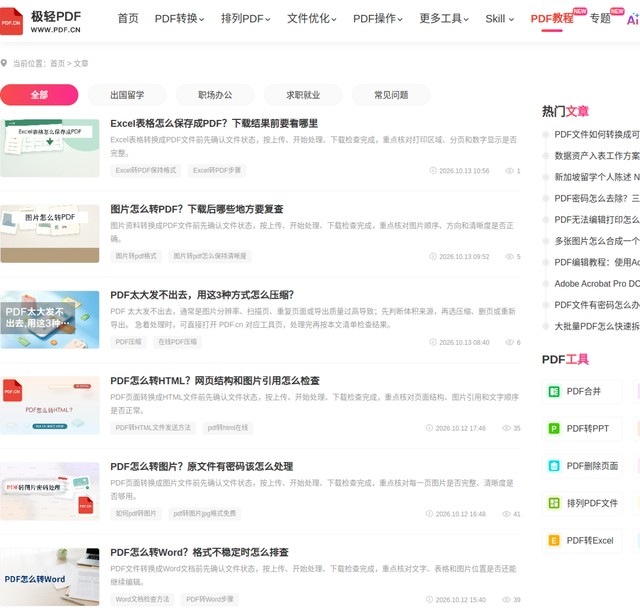Click the clock icon for Excel article date
Screen dimensions: 640x615
tap(433, 171)
